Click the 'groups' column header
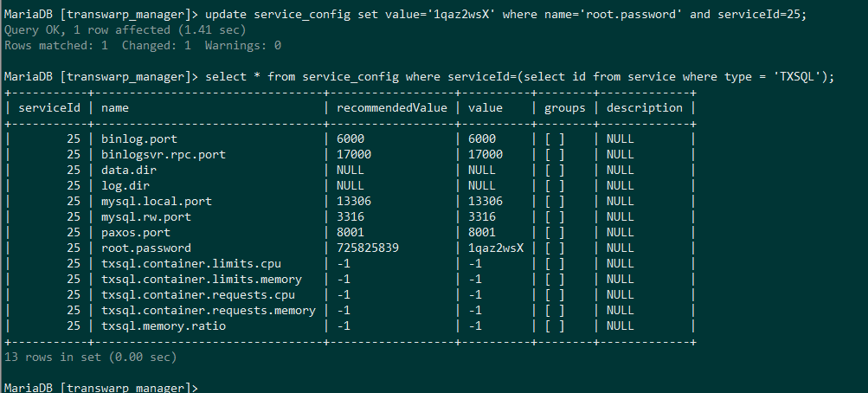 pyautogui.click(x=565, y=108)
